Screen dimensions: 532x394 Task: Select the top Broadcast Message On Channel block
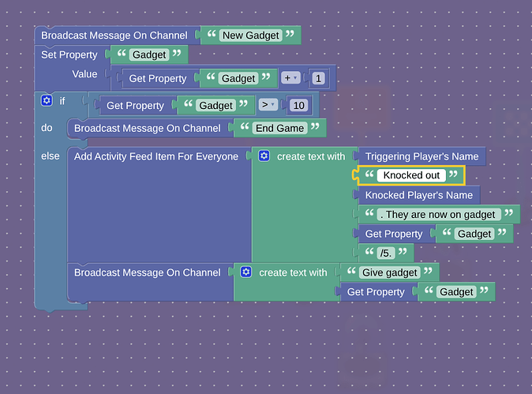[114, 36]
